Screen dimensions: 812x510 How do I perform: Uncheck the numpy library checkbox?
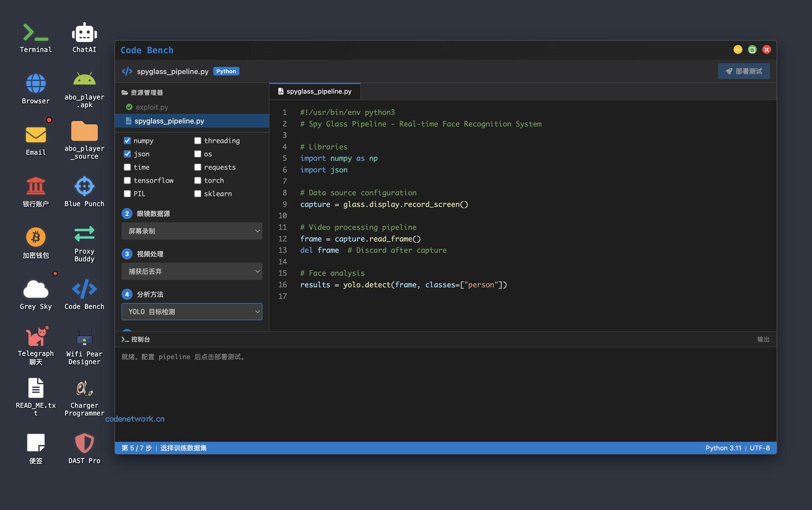(x=127, y=141)
